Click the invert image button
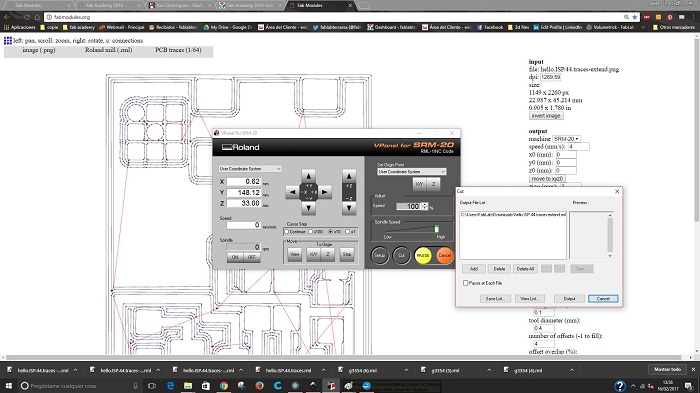The width and height of the screenshot is (700, 393). click(x=546, y=116)
